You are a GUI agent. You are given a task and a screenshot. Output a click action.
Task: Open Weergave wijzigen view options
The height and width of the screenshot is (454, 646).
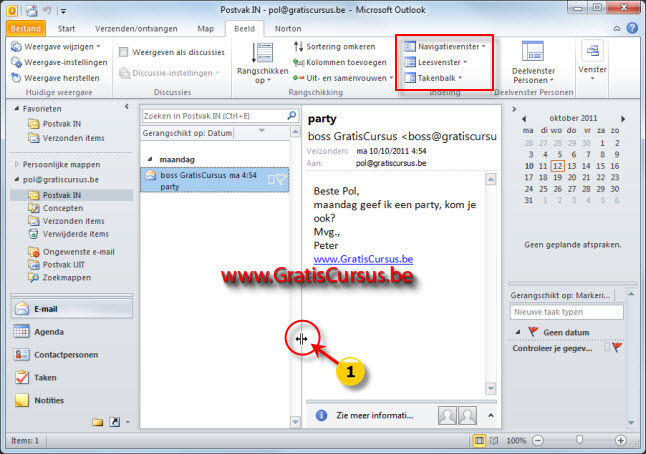56,47
